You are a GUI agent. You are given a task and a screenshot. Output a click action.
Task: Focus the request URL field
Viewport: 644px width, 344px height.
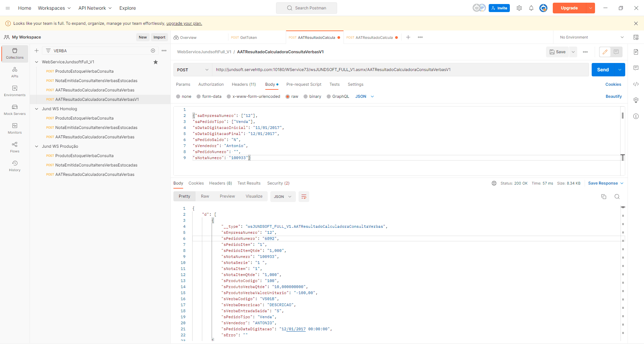[x=400, y=70]
